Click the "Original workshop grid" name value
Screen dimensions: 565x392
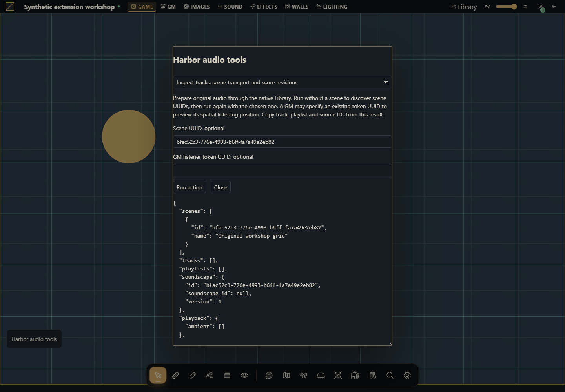[252, 236]
